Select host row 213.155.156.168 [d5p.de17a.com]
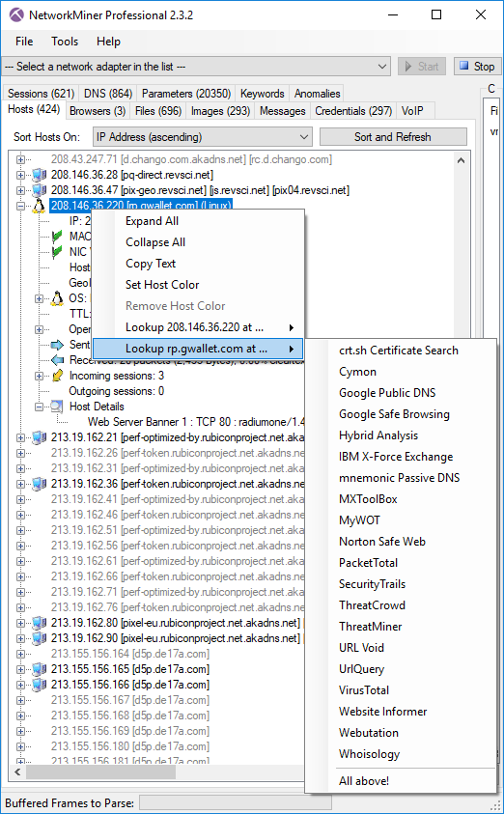The image size is (504, 814). click(130, 716)
